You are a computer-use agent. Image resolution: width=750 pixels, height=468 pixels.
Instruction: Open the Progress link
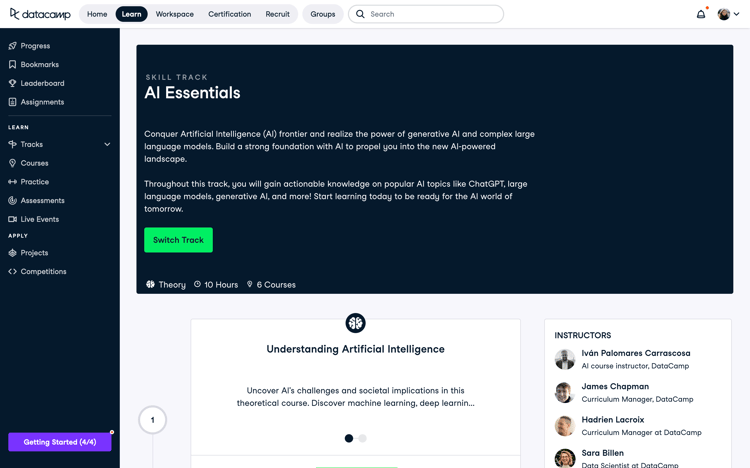(x=35, y=46)
